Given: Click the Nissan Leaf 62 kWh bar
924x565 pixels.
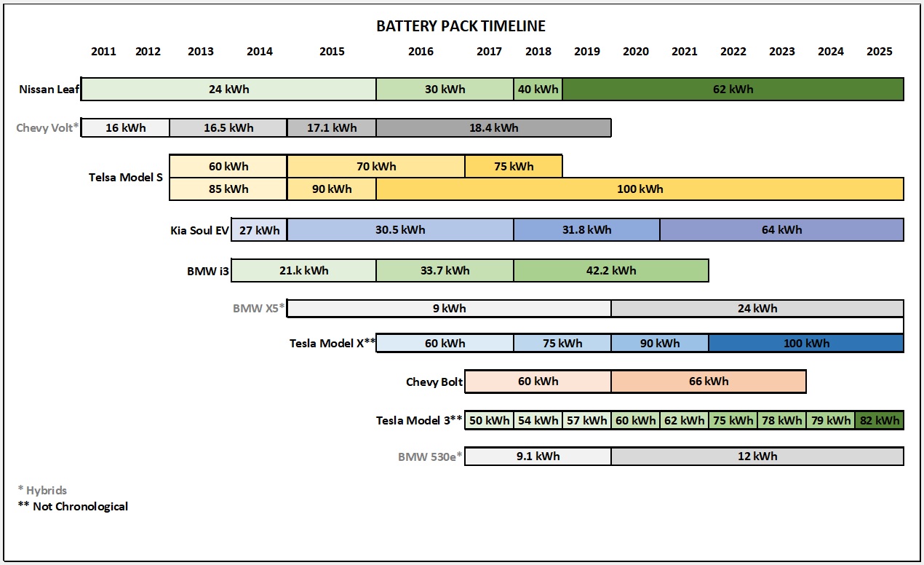Looking at the screenshot, I should coord(733,89).
